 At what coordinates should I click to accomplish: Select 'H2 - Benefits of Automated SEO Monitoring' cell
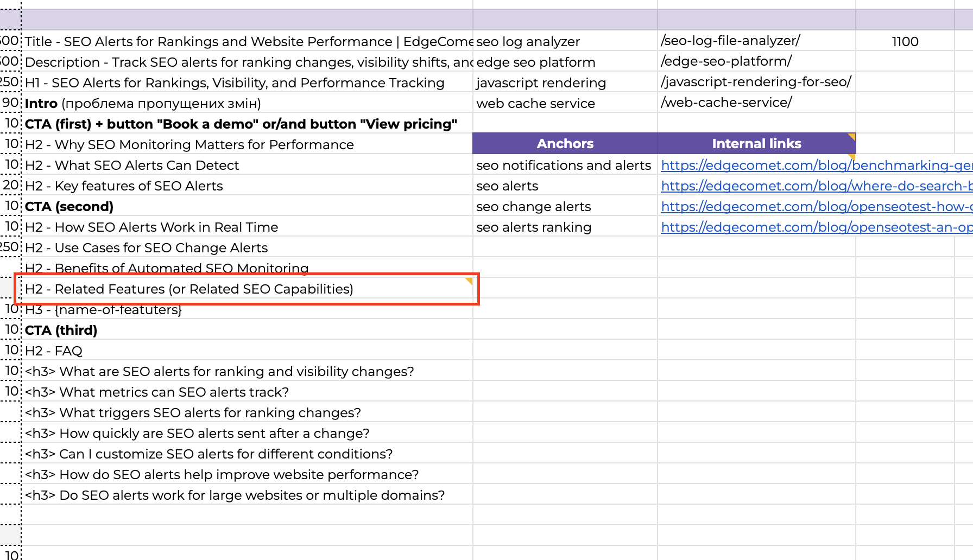click(247, 267)
